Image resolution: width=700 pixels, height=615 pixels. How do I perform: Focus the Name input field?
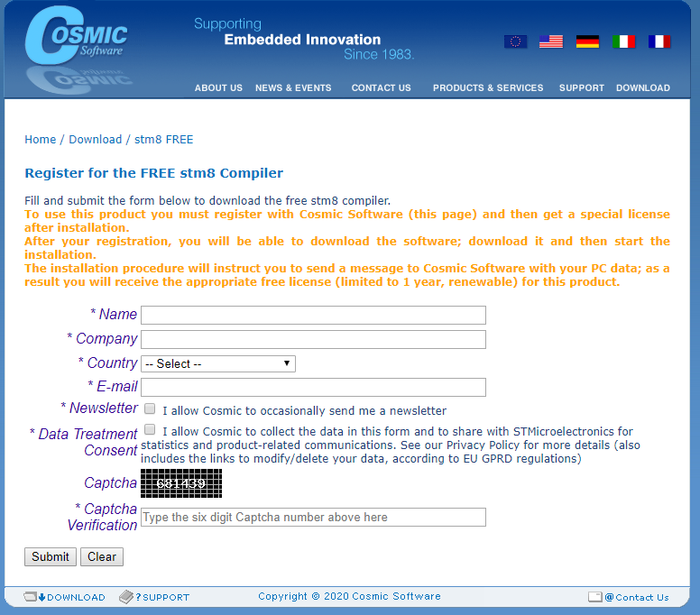pos(313,315)
